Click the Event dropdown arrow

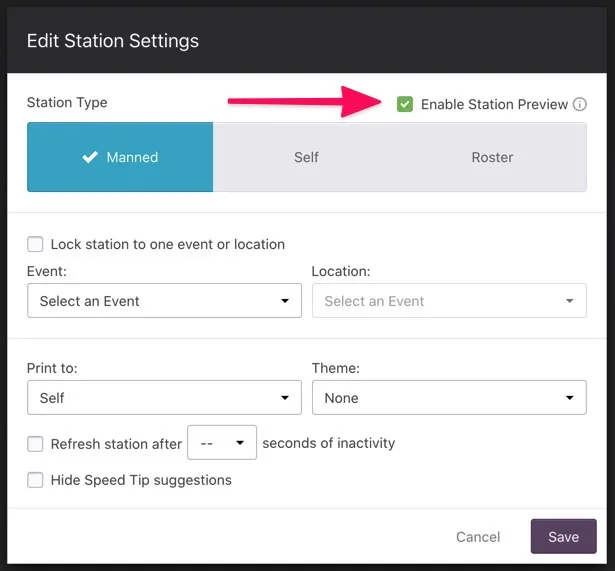(285, 301)
